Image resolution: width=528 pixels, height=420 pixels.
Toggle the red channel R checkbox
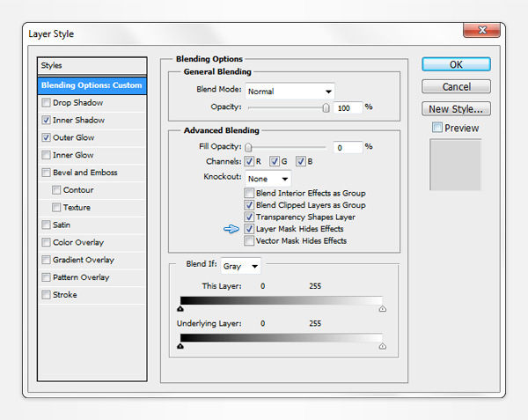tap(249, 162)
